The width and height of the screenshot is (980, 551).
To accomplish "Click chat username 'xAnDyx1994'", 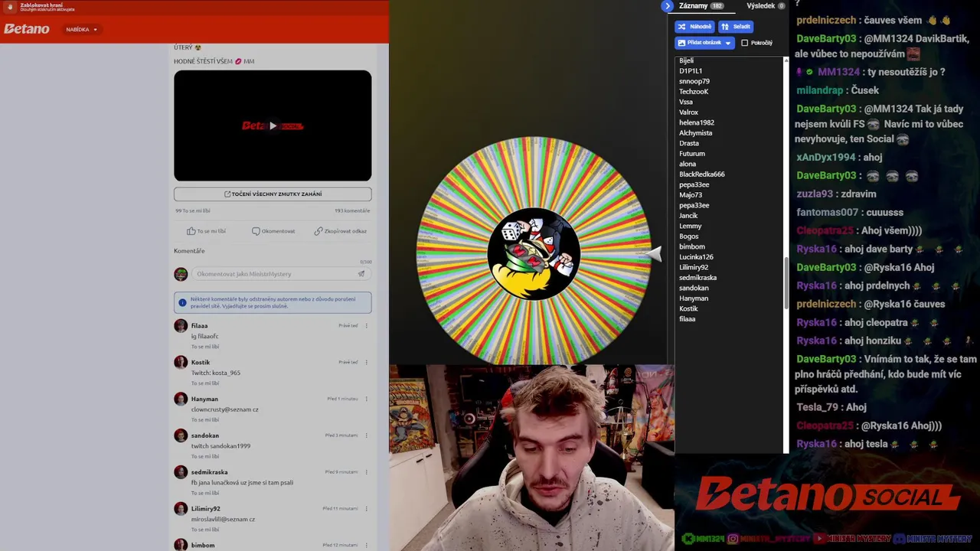I will [825, 158].
